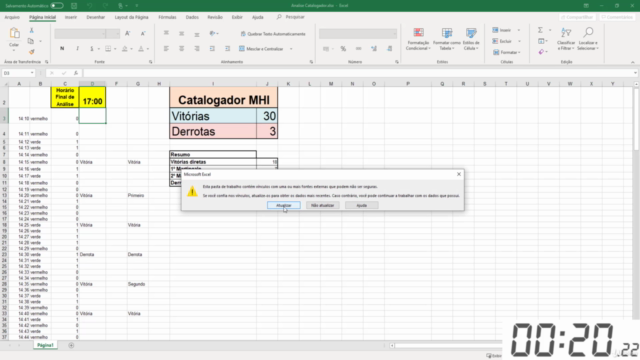Click the Borders icon
640x360 pixels.
108,49
